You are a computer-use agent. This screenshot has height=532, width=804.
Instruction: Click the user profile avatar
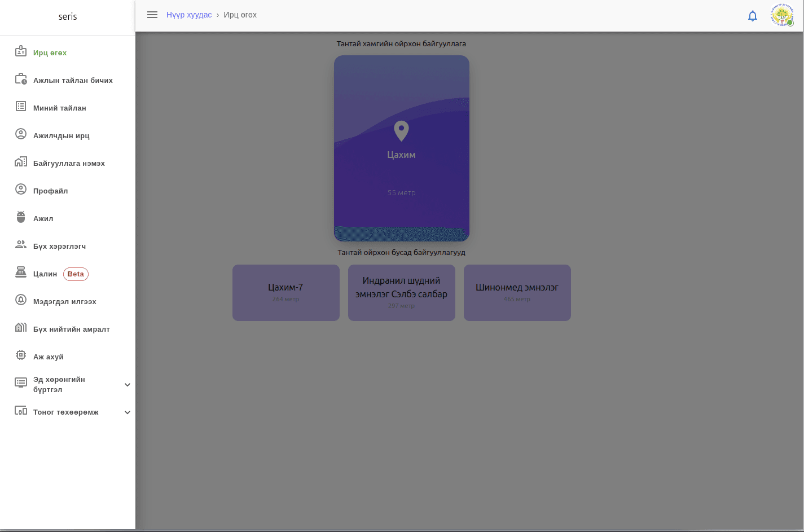[782, 15]
